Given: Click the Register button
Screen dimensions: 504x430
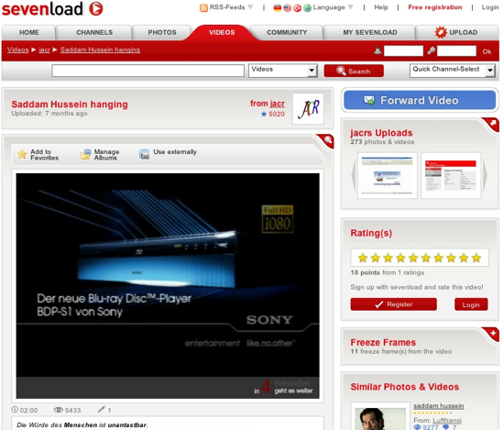Looking at the screenshot, I should 393,304.
